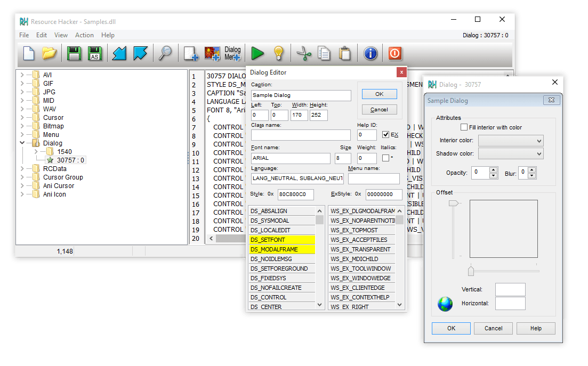Expand the Cursor Group tree folder
The height and width of the screenshot is (366, 588).
tap(22, 177)
